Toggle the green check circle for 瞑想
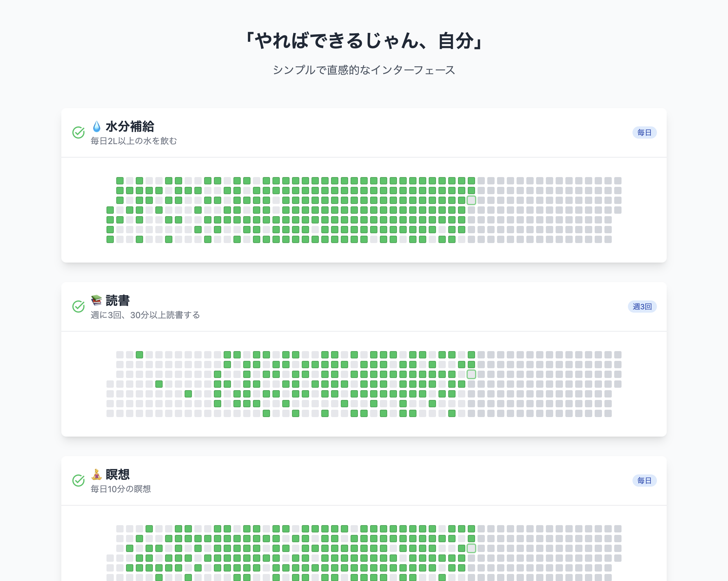 tap(78, 480)
